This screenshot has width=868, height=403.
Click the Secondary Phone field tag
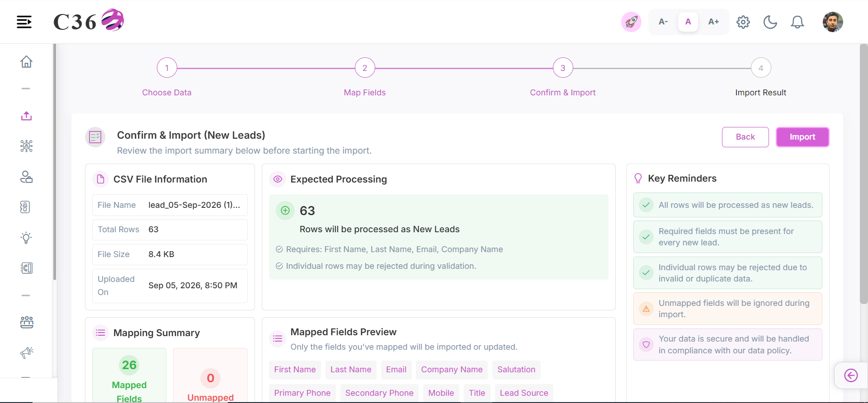pos(379,393)
